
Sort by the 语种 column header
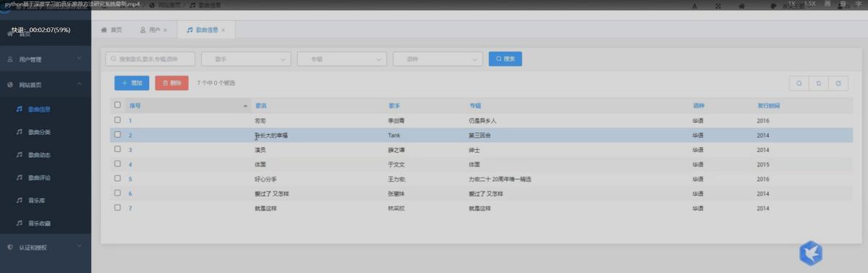[699, 106]
